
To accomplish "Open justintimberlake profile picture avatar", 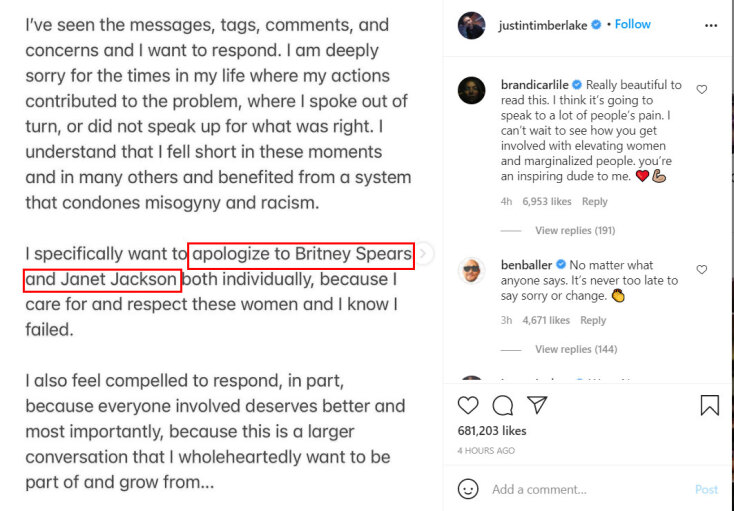I will click(472, 25).
